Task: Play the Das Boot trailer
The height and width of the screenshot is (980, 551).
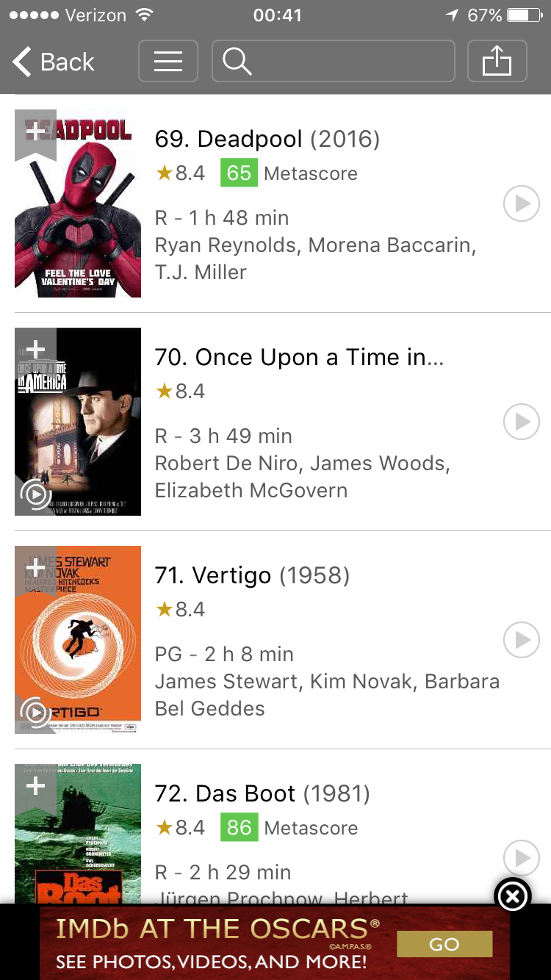Action: 522,857
